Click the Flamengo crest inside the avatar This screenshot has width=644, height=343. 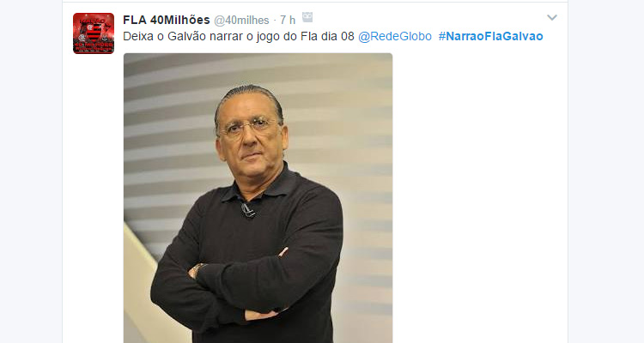click(x=94, y=32)
